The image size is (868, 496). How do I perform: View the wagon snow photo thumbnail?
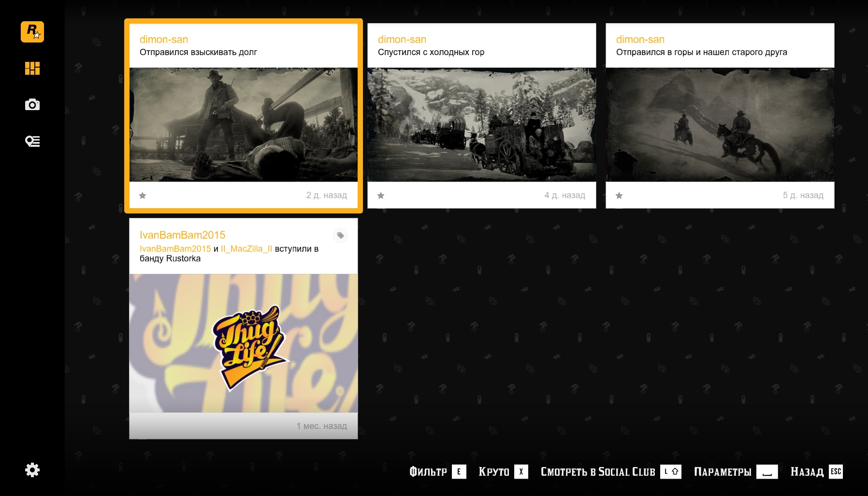pos(482,125)
